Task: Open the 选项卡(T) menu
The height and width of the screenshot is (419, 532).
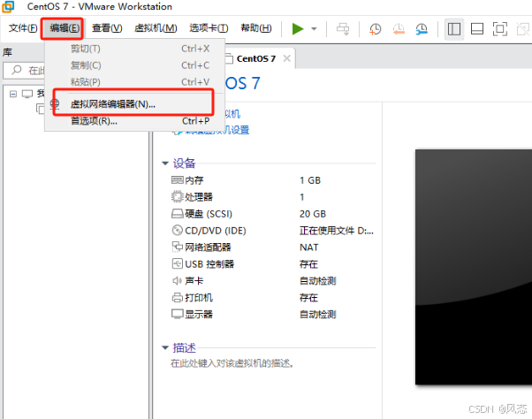Action: click(209, 27)
